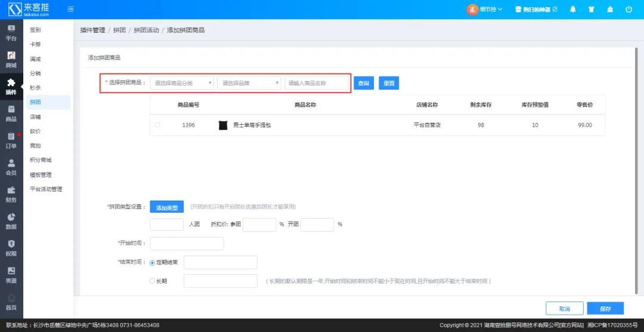This screenshot has height=332, width=644.
Task: Select the 拼团 plugin menu item
Action: [48, 103]
